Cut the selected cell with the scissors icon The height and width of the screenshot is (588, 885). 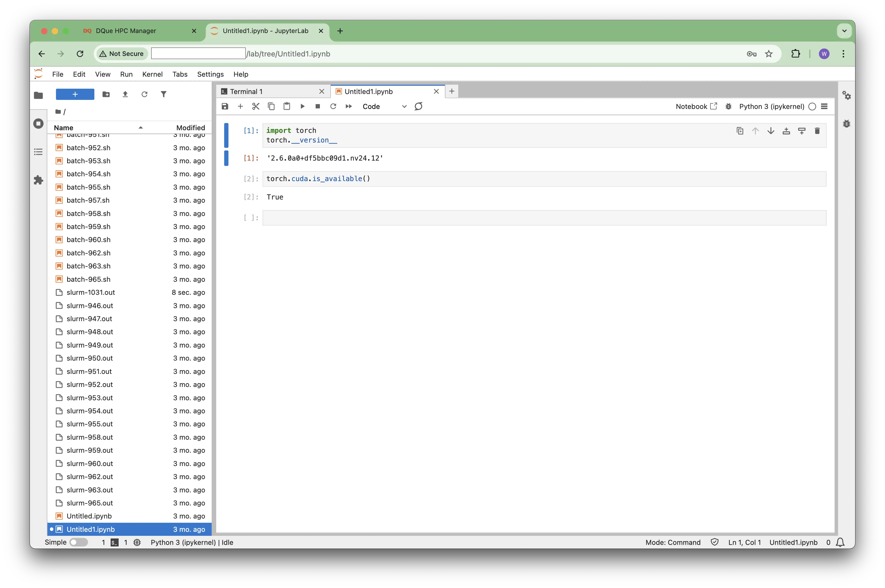tap(256, 107)
